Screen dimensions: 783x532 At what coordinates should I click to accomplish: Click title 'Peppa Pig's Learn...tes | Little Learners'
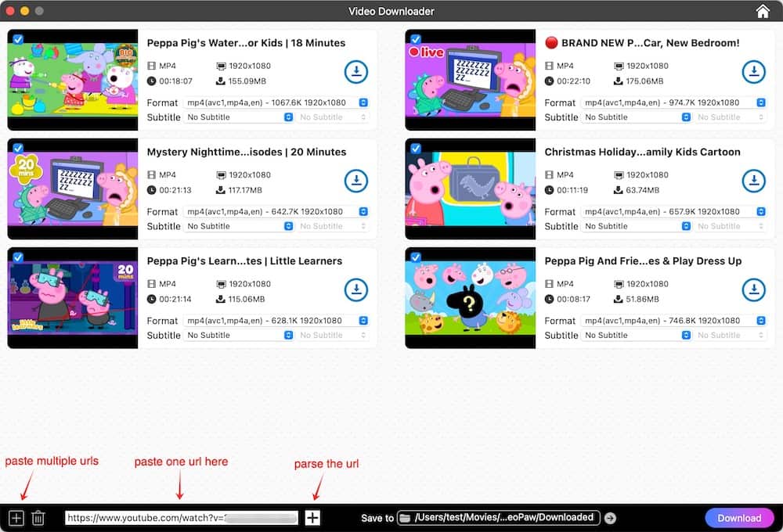pyautogui.click(x=244, y=261)
